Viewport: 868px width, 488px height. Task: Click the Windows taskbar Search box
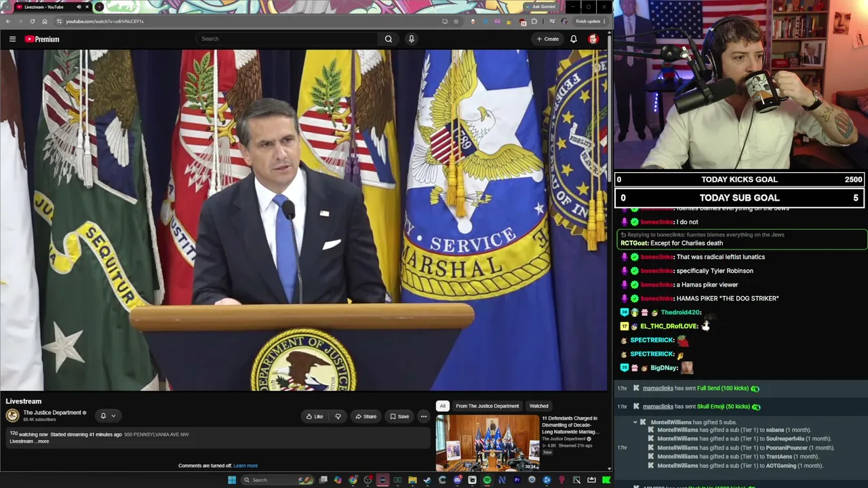[277, 480]
